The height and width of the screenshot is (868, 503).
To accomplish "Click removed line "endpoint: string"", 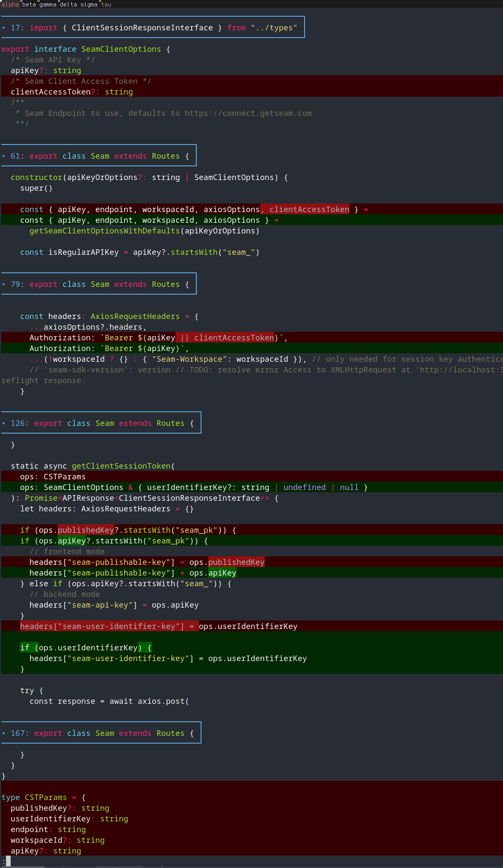I will [x=48, y=830].
